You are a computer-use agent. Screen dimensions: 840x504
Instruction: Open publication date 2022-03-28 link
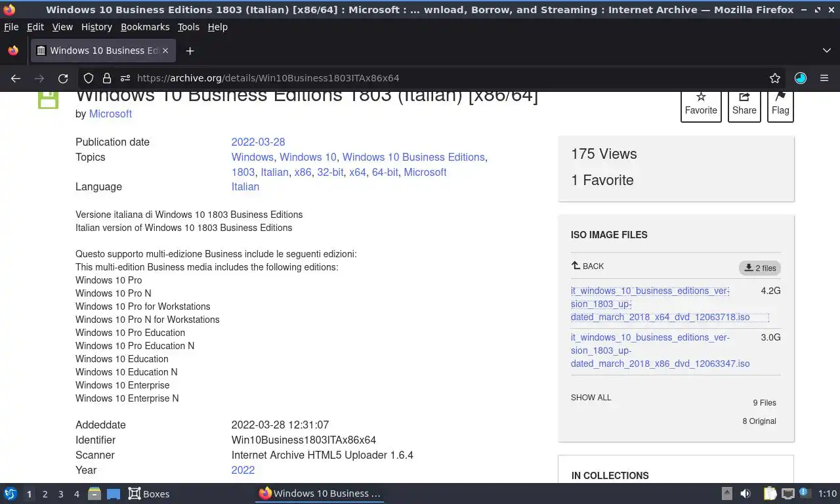pyautogui.click(x=258, y=142)
